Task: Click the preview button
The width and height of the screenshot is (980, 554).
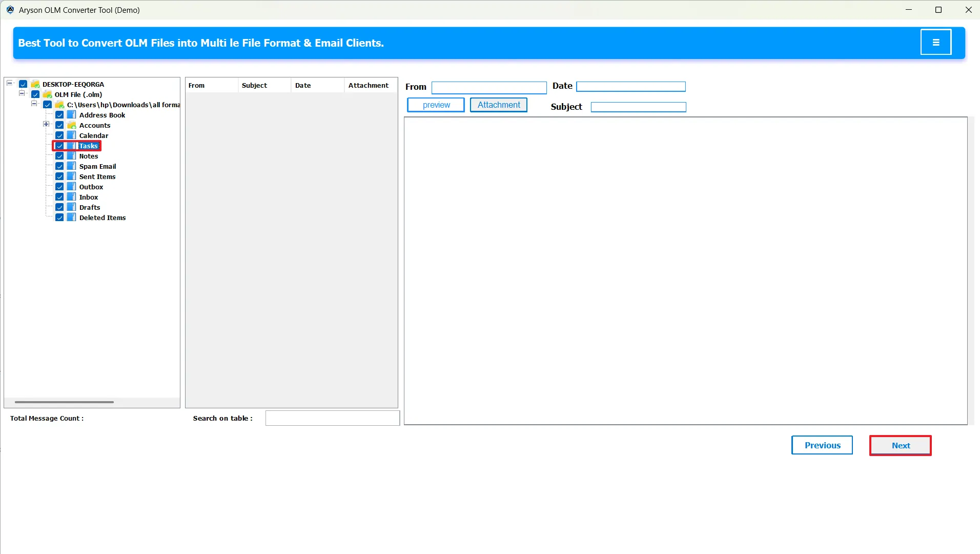Action: point(436,105)
